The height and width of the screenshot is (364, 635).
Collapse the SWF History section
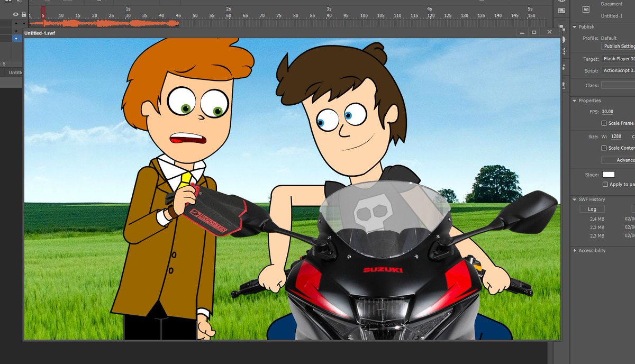click(x=575, y=199)
